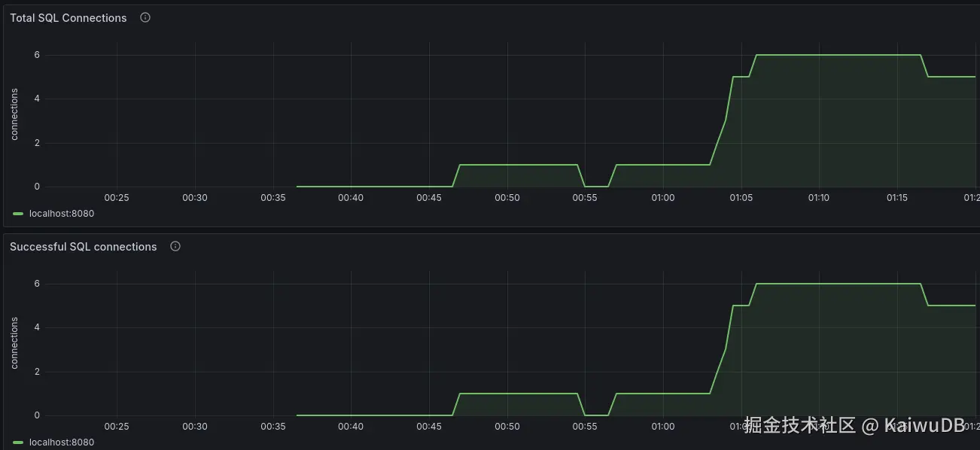Screen dimensions: 980x450
Task: Click y-axis value 6 in Successful SQL connections
Action: (x=37, y=284)
